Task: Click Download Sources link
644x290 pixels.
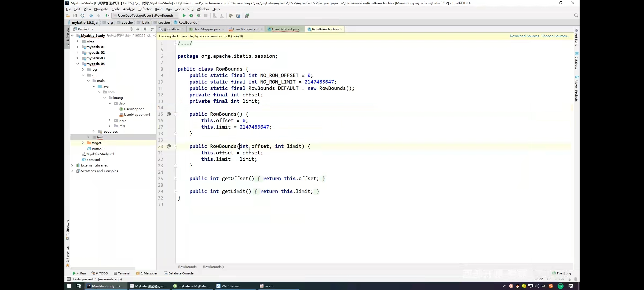Action: coord(524,36)
